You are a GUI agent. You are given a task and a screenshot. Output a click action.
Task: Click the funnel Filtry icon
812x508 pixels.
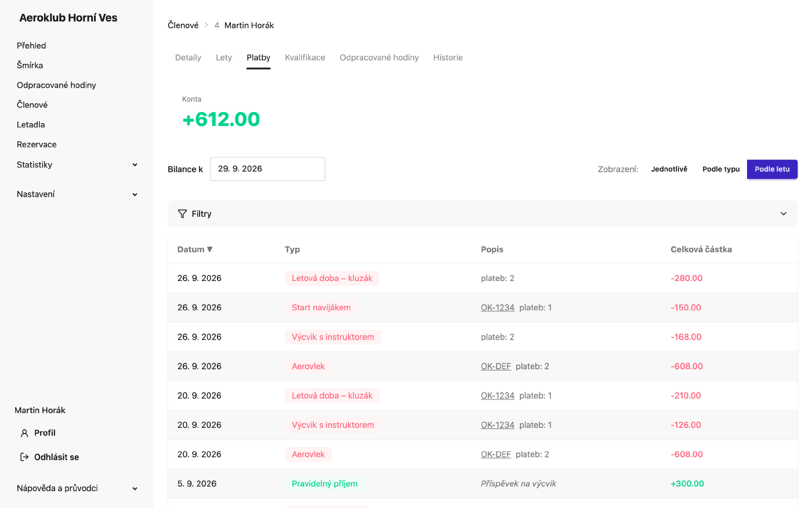(x=182, y=214)
